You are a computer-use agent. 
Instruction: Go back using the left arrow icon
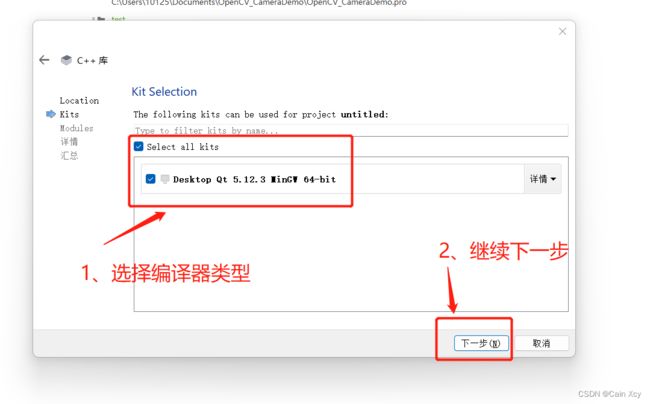(44, 60)
